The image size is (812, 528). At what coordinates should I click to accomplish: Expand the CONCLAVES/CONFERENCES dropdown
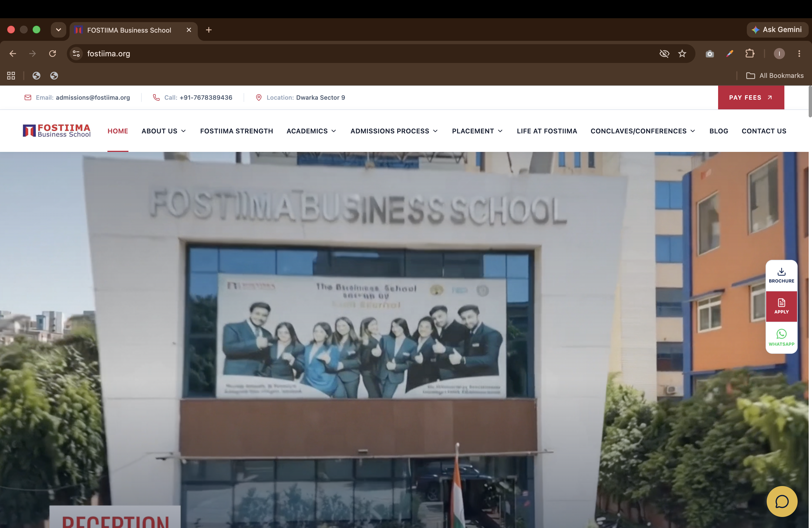click(643, 131)
